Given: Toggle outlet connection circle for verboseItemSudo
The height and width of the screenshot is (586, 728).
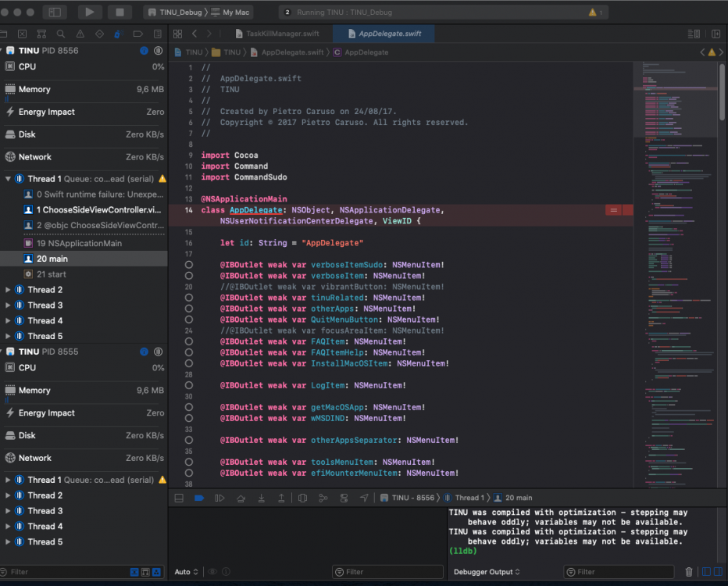Looking at the screenshot, I should click(x=188, y=265).
